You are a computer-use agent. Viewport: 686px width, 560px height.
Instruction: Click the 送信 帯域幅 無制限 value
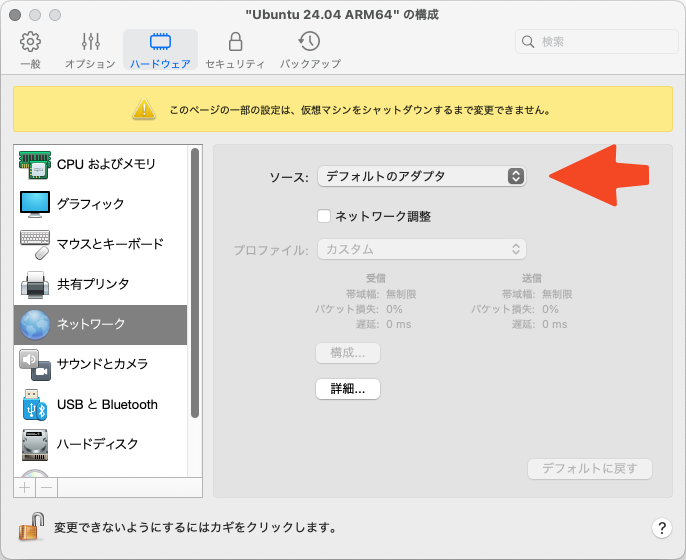click(557, 294)
